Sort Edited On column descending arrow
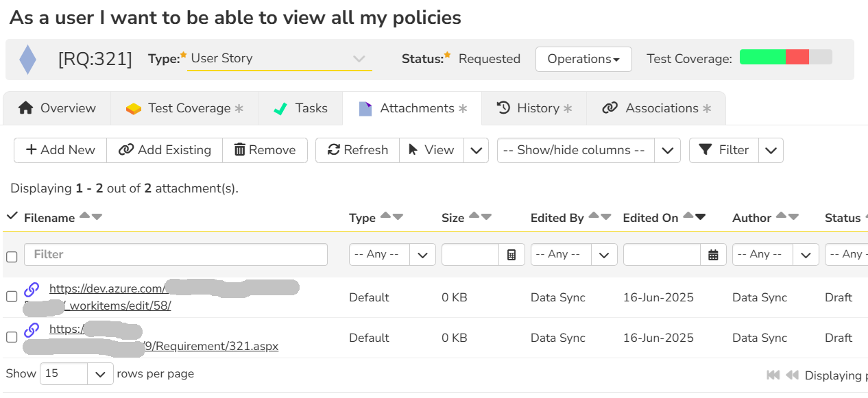868x398 pixels. (700, 216)
